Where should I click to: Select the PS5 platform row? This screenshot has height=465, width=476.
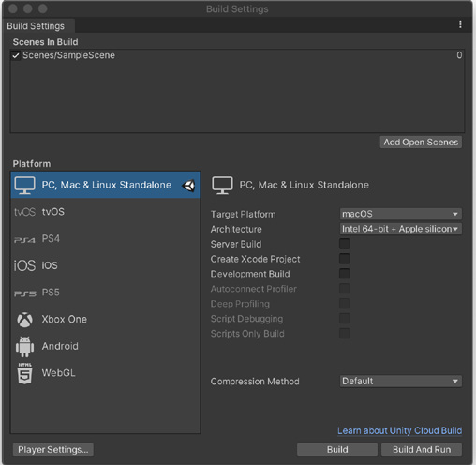pos(106,292)
